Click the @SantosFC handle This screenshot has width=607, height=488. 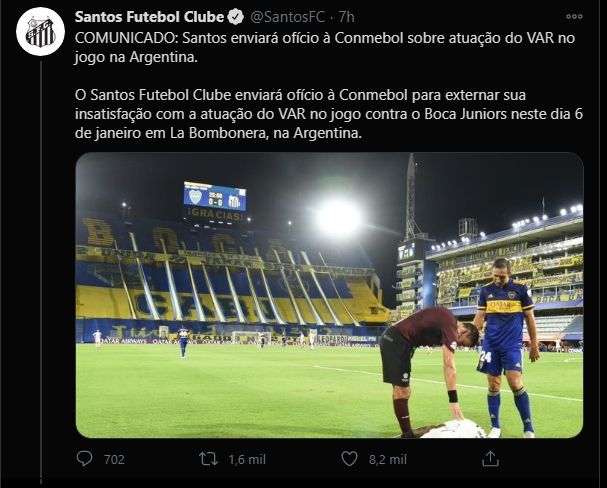click(x=286, y=17)
